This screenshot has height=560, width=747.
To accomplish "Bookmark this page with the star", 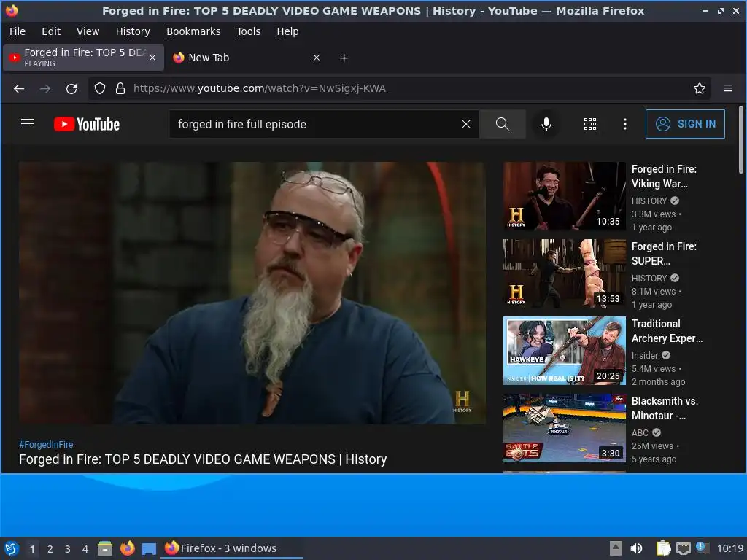I will pyautogui.click(x=700, y=88).
